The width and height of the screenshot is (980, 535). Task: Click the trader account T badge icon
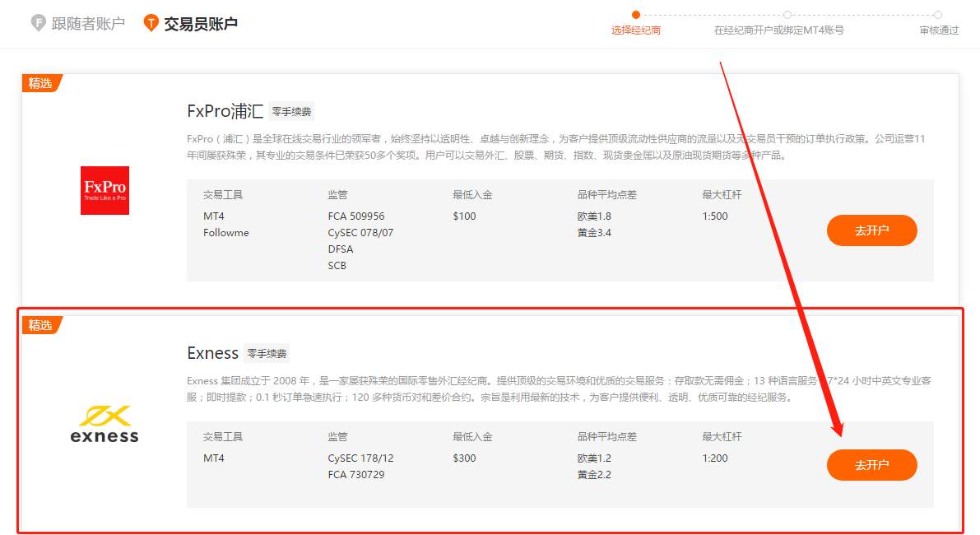click(151, 23)
